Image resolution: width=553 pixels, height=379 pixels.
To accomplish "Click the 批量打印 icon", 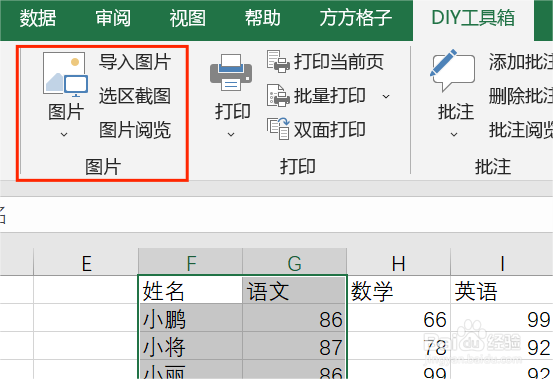I will coord(278,96).
